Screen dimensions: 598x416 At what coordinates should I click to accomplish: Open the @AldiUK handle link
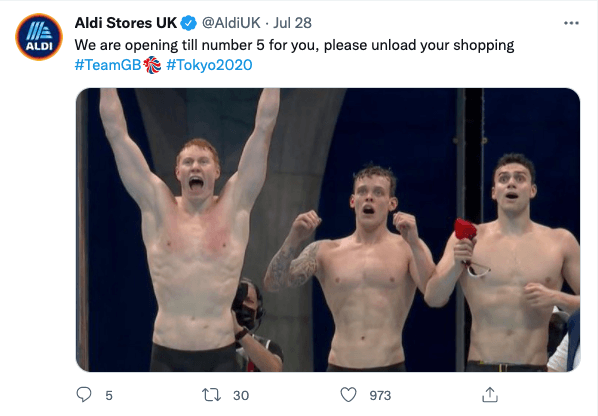(231, 23)
